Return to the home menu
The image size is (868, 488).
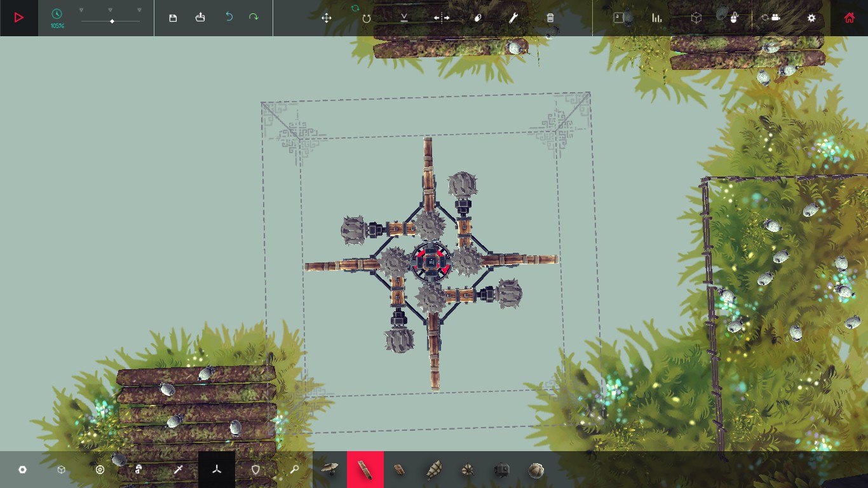(849, 18)
